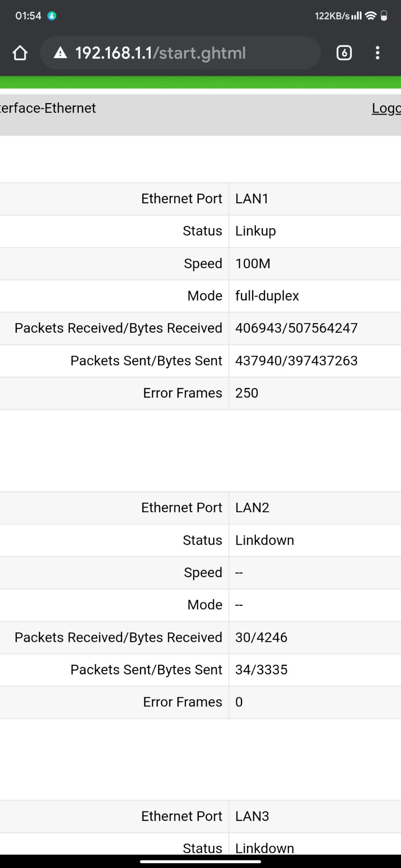Screen dimensions: 401x868
Task: Tap the 100M speed value for LAN1
Action: tap(253, 264)
